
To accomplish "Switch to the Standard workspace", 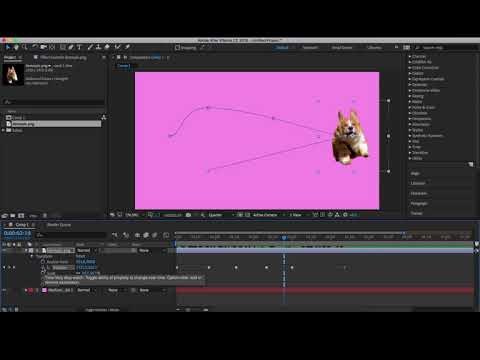I will pyautogui.click(x=310, y=48).
